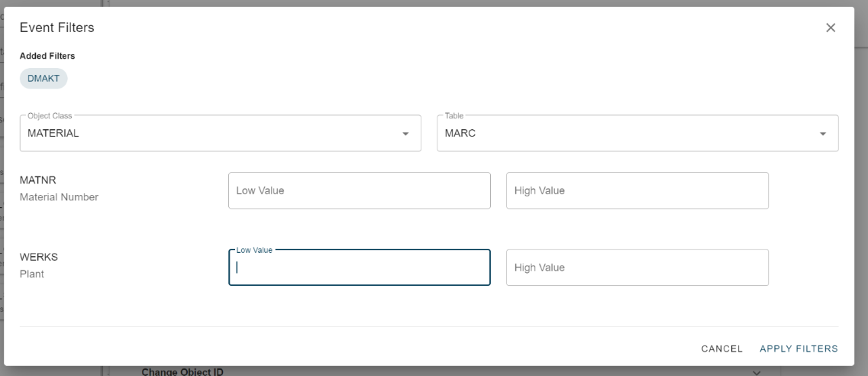The height and width of the screenshot is (376, 868).
Task: Focus the MATNR High Value field
Action: (x=637, y=190)
